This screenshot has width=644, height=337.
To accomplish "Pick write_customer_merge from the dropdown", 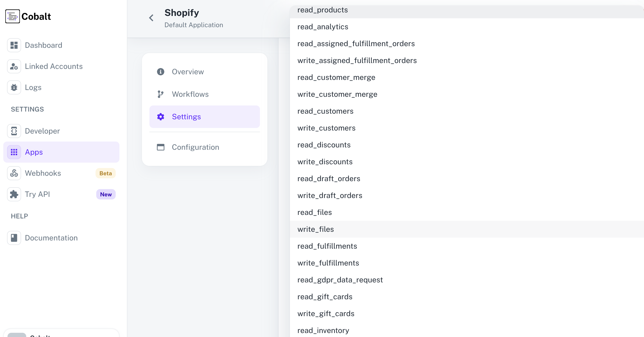I will [337, 94].
